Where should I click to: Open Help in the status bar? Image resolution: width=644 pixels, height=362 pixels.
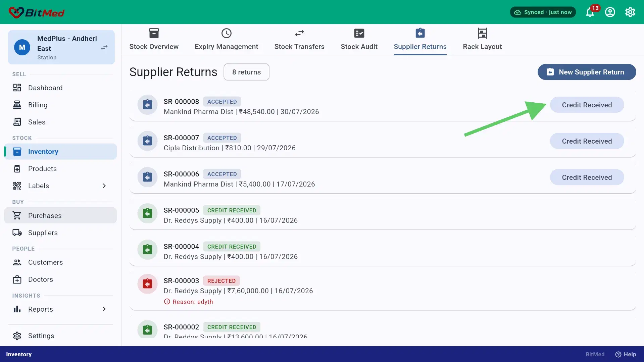pyautogui.click(x=626, y=354)
